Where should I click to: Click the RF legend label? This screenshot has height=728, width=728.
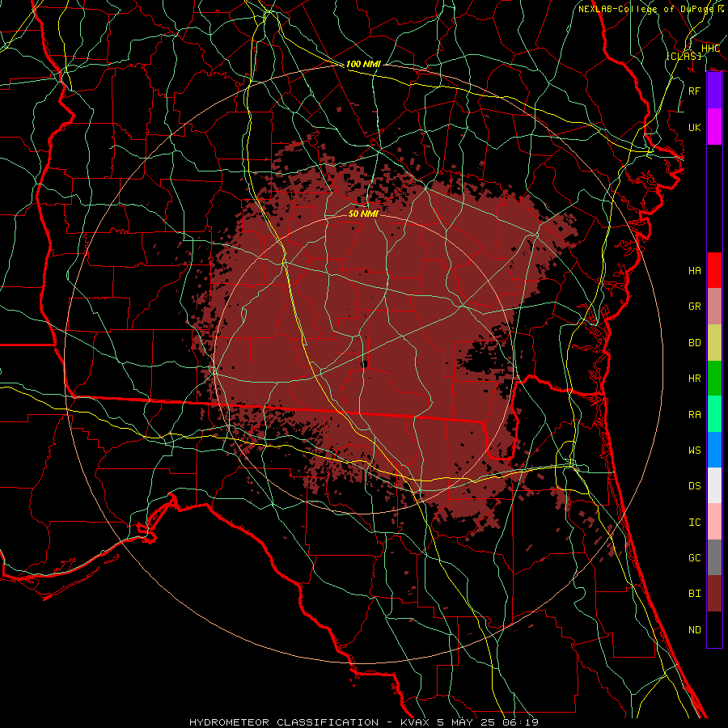point(695,91)
